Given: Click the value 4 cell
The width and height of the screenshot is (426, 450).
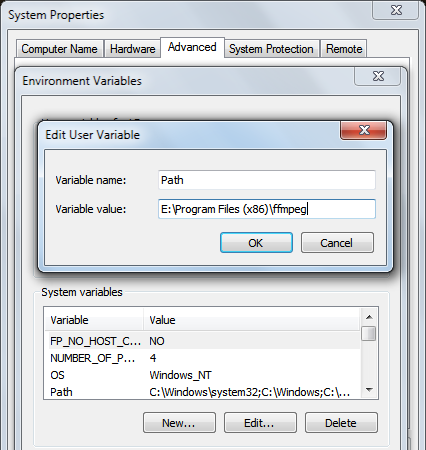Looking at the screenshot, I should [153, 358].
